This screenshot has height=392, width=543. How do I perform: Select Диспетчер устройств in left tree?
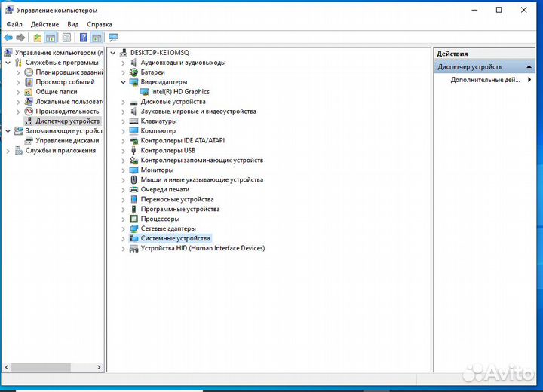(x=68, y=121)
